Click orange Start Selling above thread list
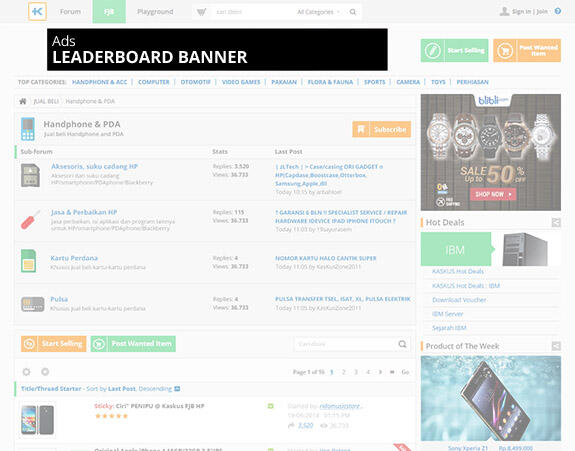Viewport: 575px width, 451px height. pyautogui.click(x=54, y=344)
